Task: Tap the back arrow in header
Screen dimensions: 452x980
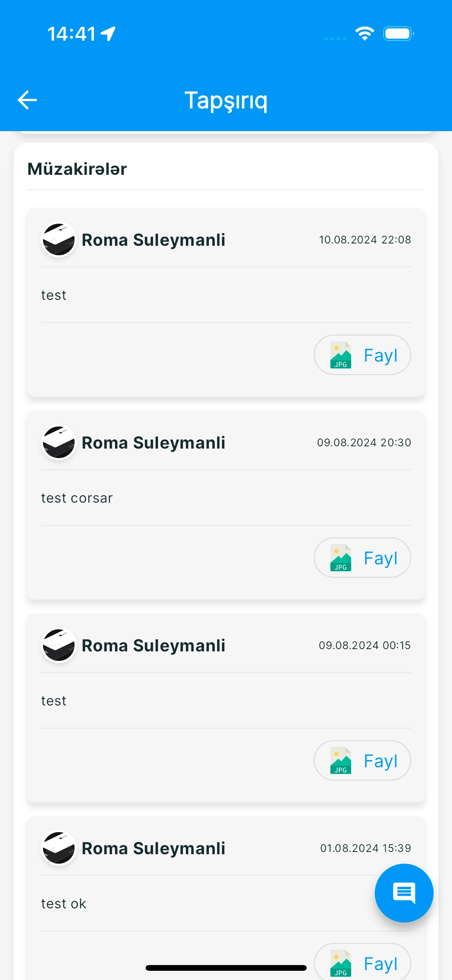Action: tap(27, 100)
